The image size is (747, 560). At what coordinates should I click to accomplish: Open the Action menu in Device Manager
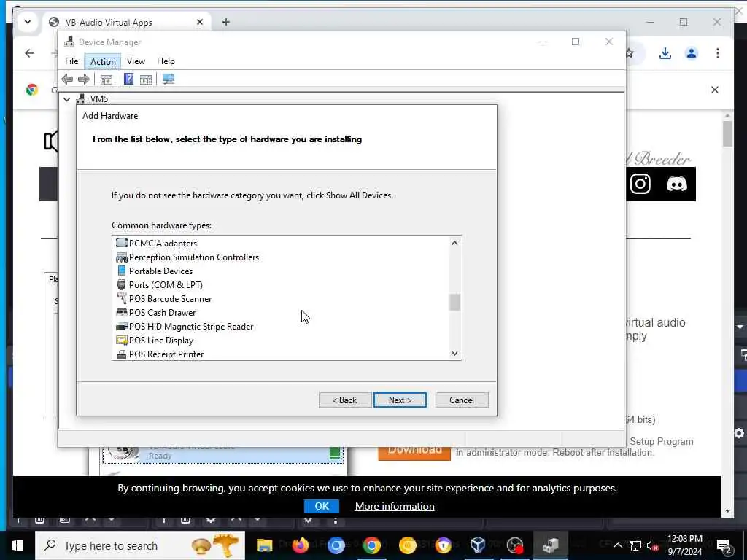[x=103, y=61]
